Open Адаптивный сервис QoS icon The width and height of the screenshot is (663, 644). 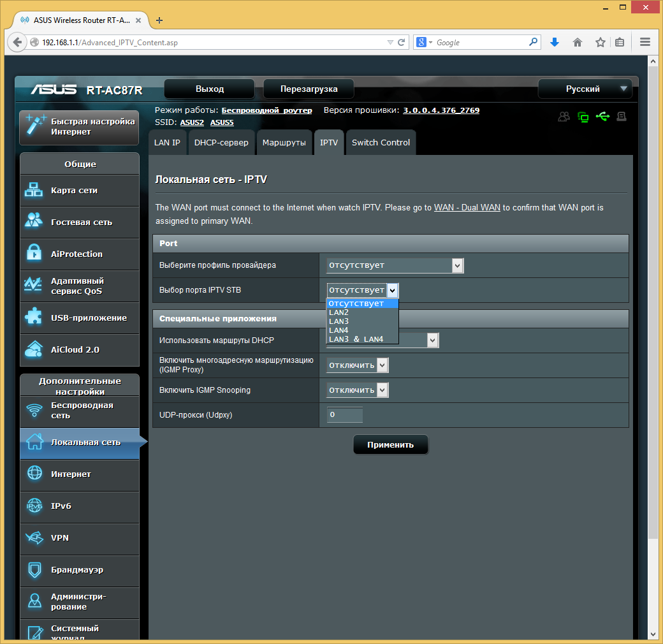pyautogui.click(x=33, y=284)
